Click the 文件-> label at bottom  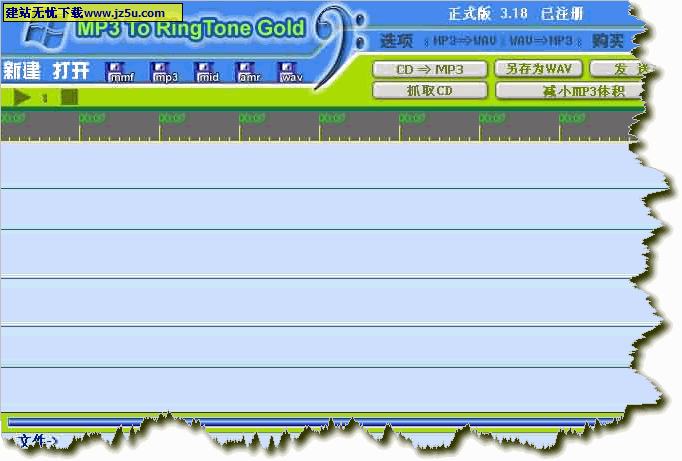click(x=37, y=441)
